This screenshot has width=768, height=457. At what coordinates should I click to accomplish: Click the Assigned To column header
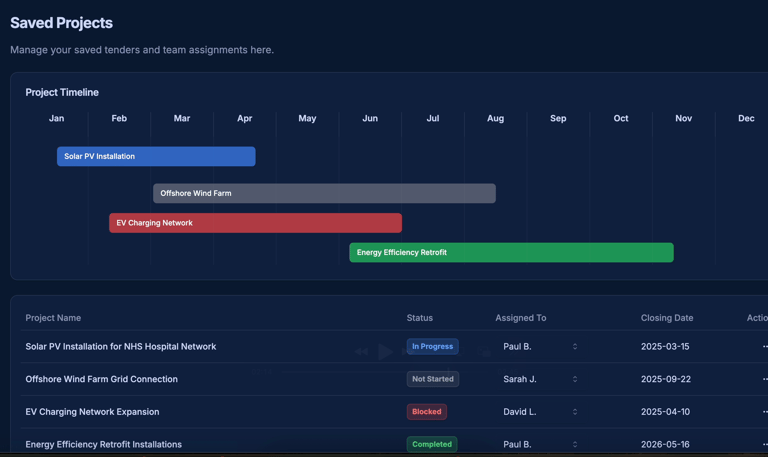pos(521,318)
